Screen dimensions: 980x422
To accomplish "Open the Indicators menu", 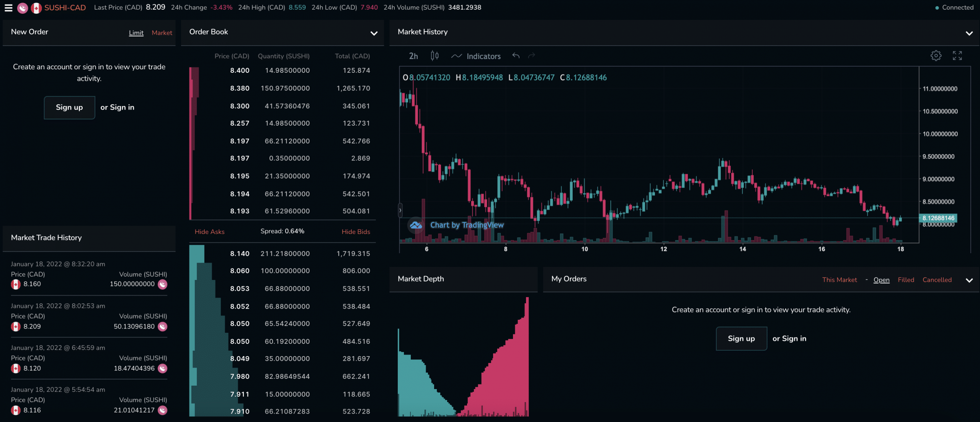I will (476, 56).
